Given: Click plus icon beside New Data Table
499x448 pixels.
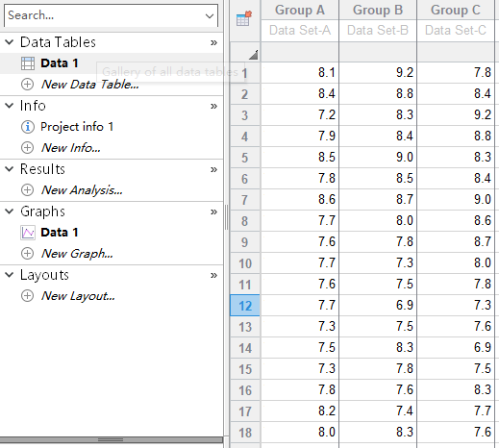Looking at the screenshot, I should click(27, 85).
